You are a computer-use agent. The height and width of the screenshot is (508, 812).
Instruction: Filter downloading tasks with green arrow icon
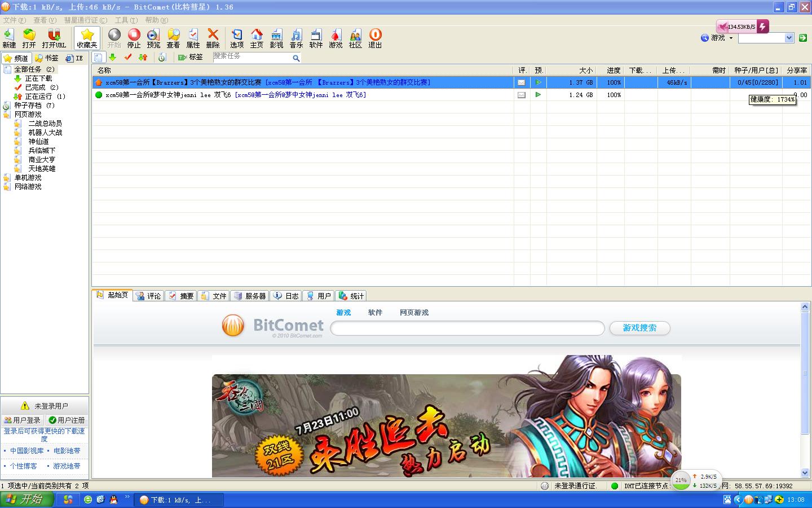pos(113,58)
